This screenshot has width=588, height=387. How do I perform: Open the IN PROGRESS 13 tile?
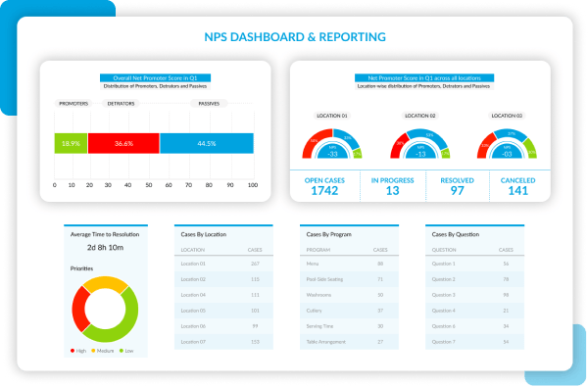[393, 186]
